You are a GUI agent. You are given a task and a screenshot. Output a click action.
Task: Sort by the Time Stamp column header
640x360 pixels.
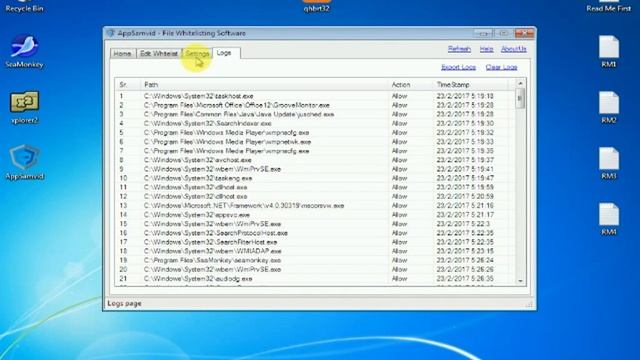coord(471,84)
